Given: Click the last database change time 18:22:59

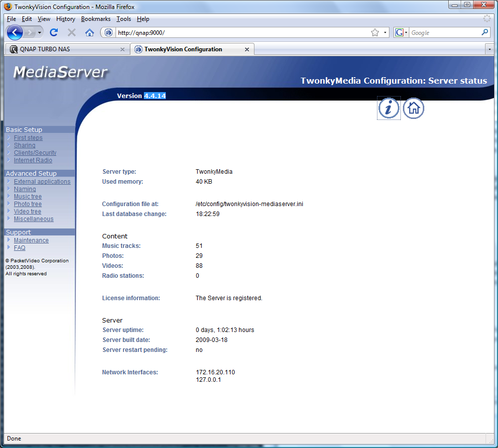Looking at the screenshot, I should click(x=208, y=214).
